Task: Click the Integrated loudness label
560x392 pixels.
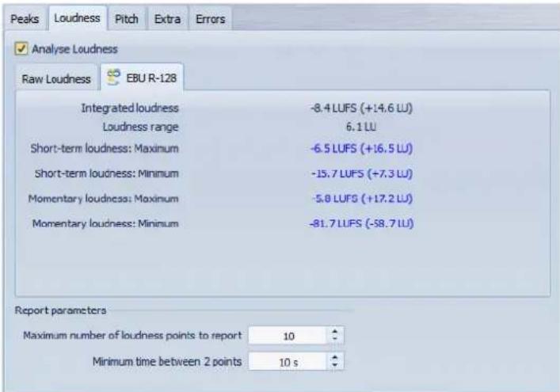Action: pos(130,108)
